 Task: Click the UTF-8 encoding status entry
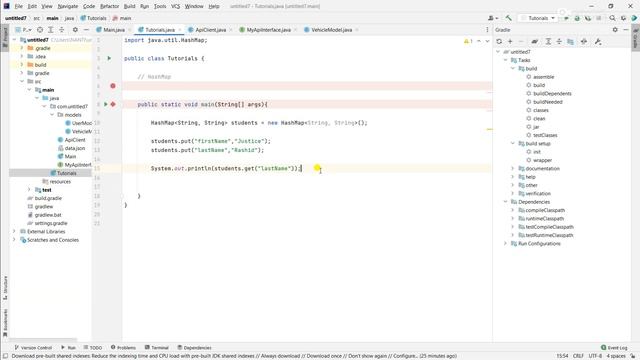click(x=595, y=356)
